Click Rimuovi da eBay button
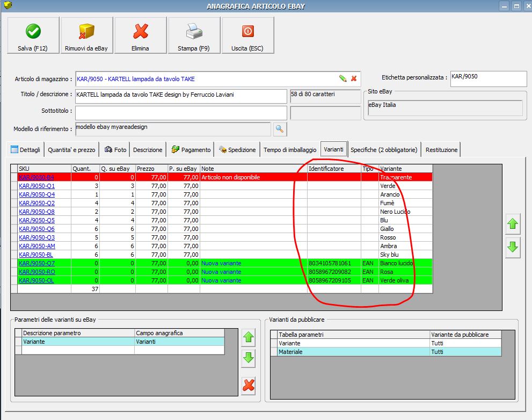532x420 pixels. 86,35
